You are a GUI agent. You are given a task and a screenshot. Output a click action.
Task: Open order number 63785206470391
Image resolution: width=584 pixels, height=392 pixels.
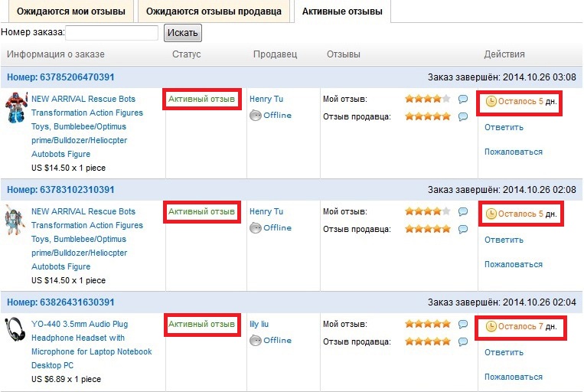[60, 77]
